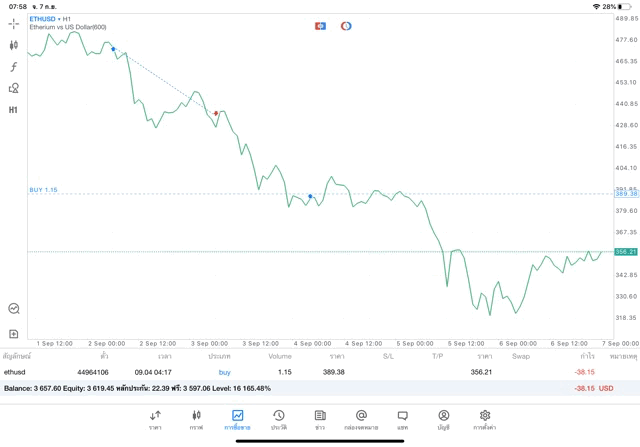
Task: Open the บัญชี account tab
Action: click(443, 420)
